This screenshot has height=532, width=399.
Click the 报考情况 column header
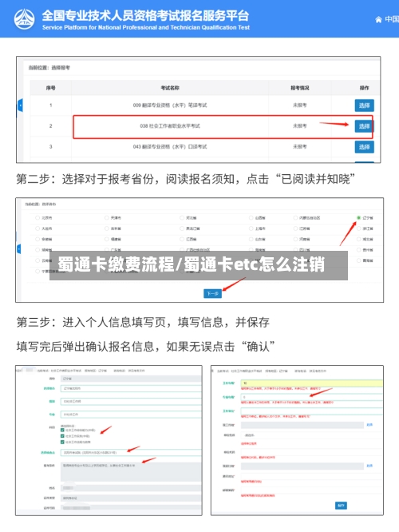pos(300,88)
